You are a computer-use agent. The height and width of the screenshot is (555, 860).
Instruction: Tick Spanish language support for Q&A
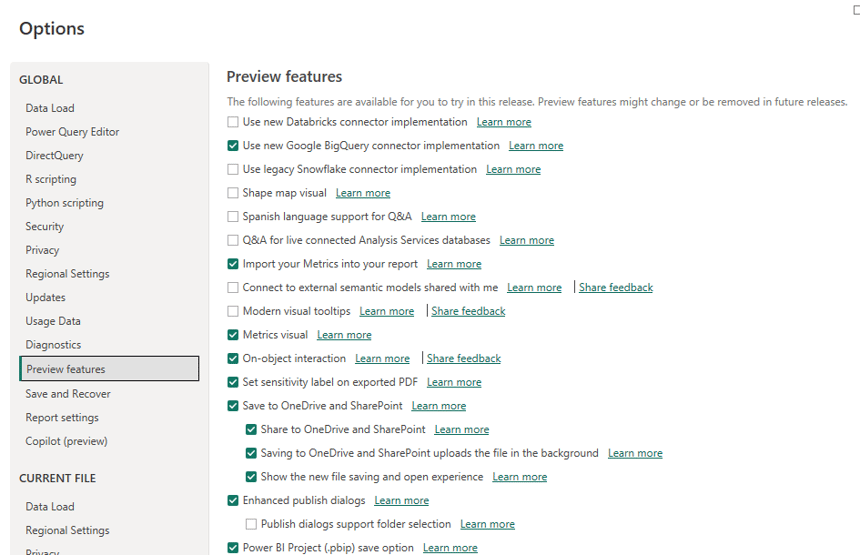[233, 217]
